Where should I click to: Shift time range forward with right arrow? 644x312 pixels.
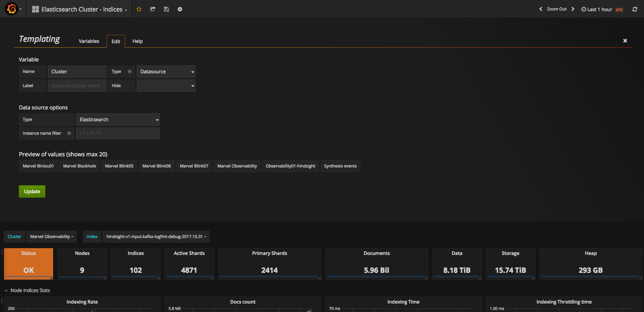point(573,9)
